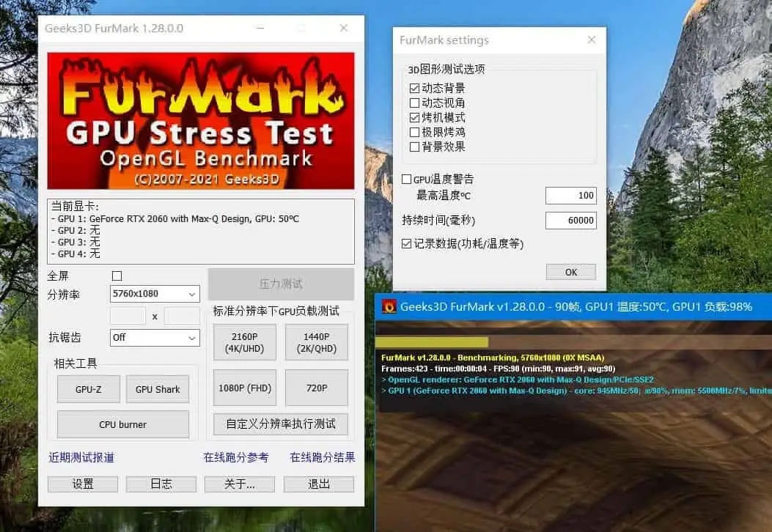Screen dimensions: 772x532
Task: Follow the 近期测试报道 link
Action: coord(81,457)
